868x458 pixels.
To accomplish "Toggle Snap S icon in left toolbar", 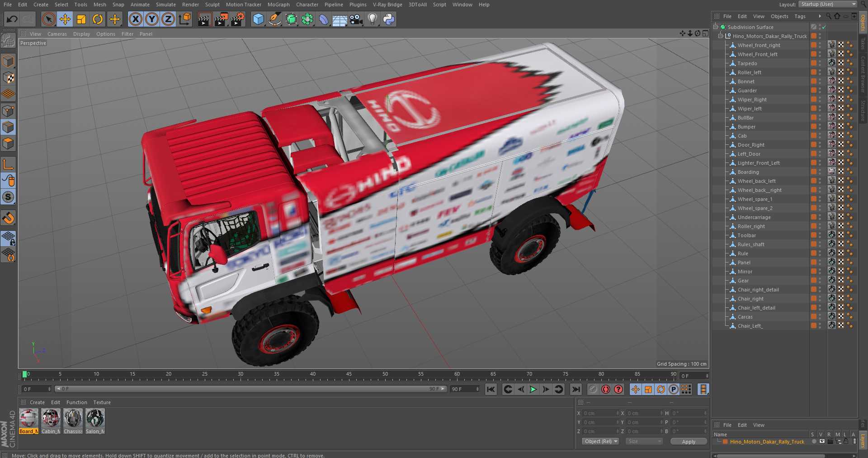I will click(x=8, y=197).
